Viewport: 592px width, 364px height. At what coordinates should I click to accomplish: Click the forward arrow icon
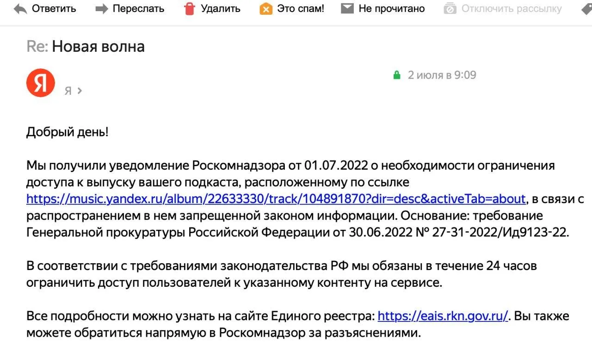coord(101,8)
